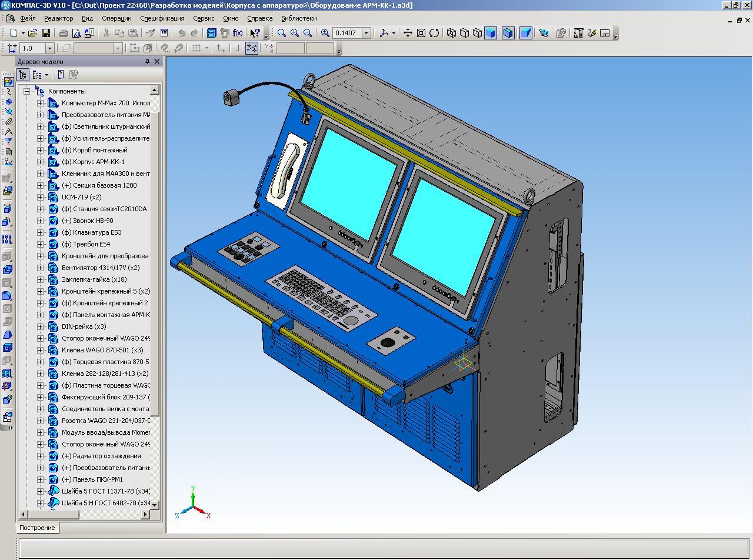This screenshot has height=560, width=753.
Task: Select the Pan view tool
Action: point(408,33)
